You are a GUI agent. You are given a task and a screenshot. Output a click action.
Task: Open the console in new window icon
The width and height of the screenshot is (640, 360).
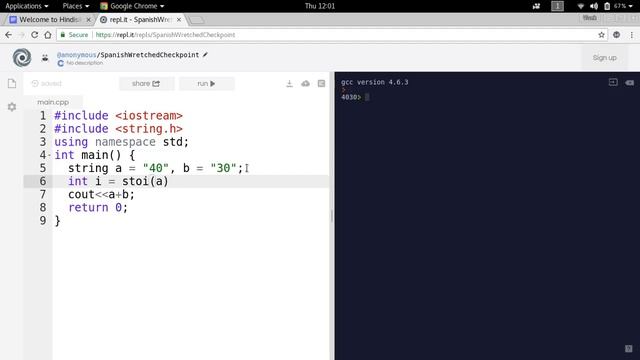[x=613, y=82]
